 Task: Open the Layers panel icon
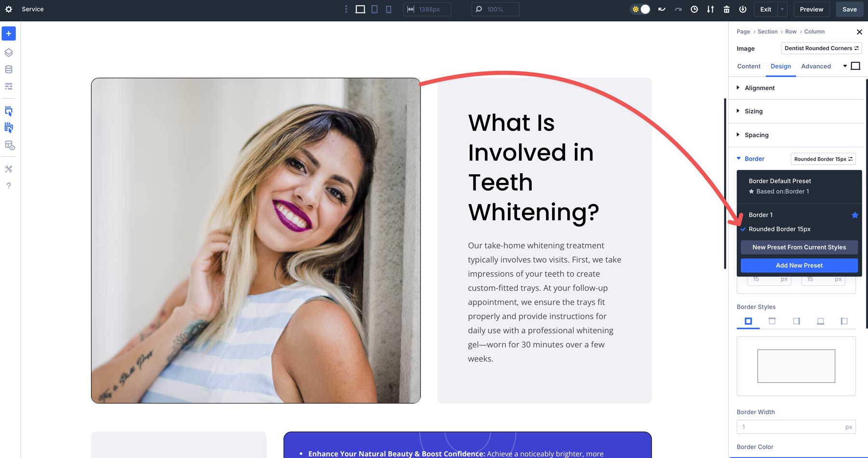[9, 53]
